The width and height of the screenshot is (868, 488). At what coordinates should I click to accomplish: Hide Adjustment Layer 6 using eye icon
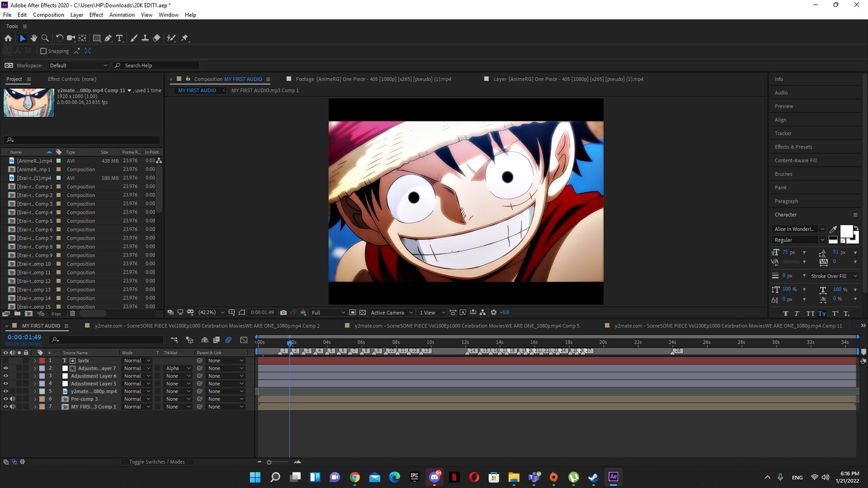pyautogui.click(x=6, y=376)
